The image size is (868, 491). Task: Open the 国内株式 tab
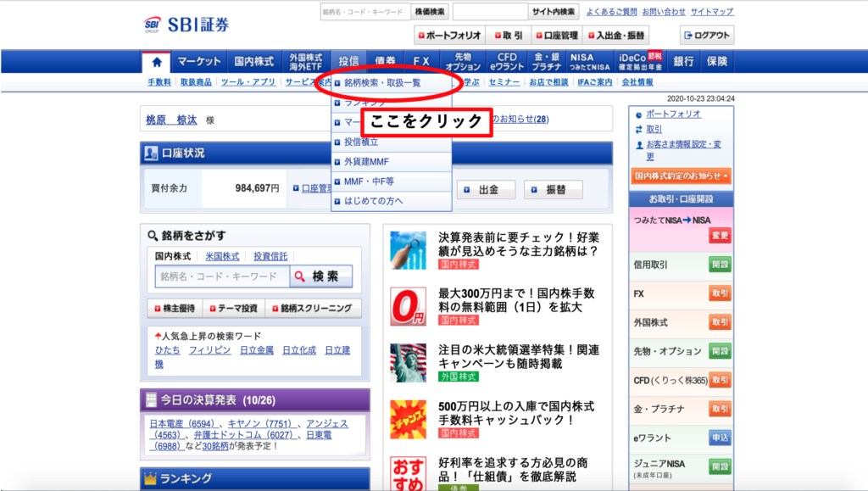[x=254, y=61]
